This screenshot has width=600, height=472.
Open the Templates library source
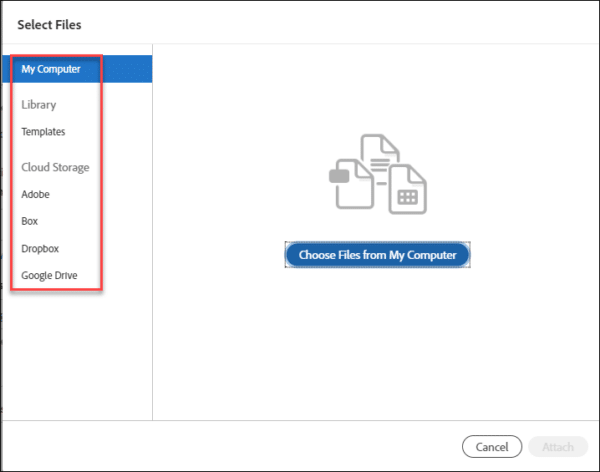43,131
